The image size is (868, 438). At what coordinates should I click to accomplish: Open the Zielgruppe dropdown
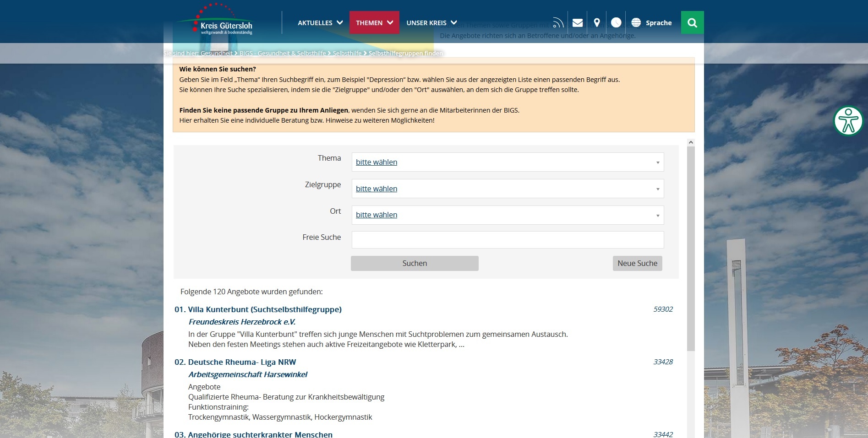click(507, 189)
